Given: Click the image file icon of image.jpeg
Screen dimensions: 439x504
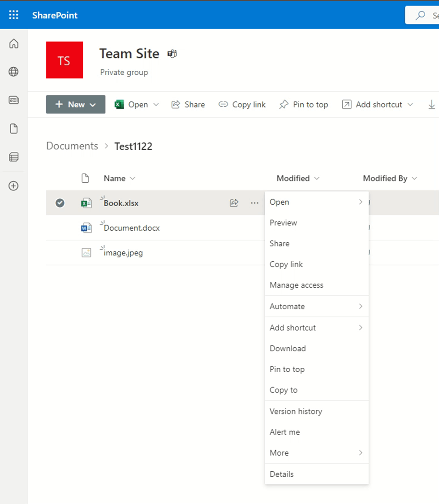Looking at the screenshot, I should pos(86,253).
